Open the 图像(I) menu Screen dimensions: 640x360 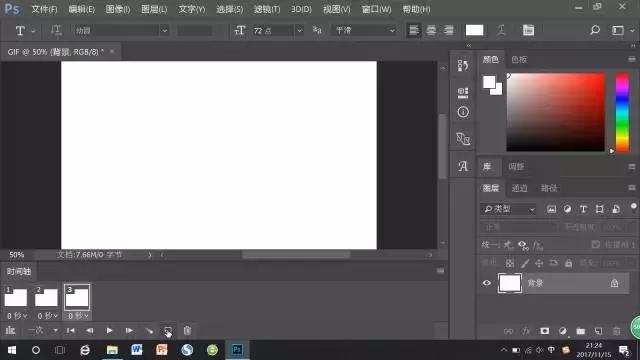click(x=118, y=9)
